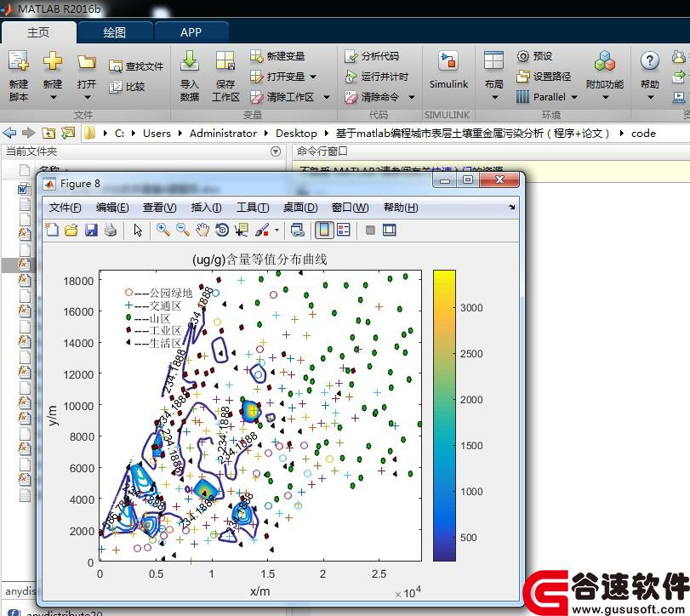Click the code folder in address path
Image resolution: width=690 pixels, height=616 pixels.
click(x=643, y=134)
